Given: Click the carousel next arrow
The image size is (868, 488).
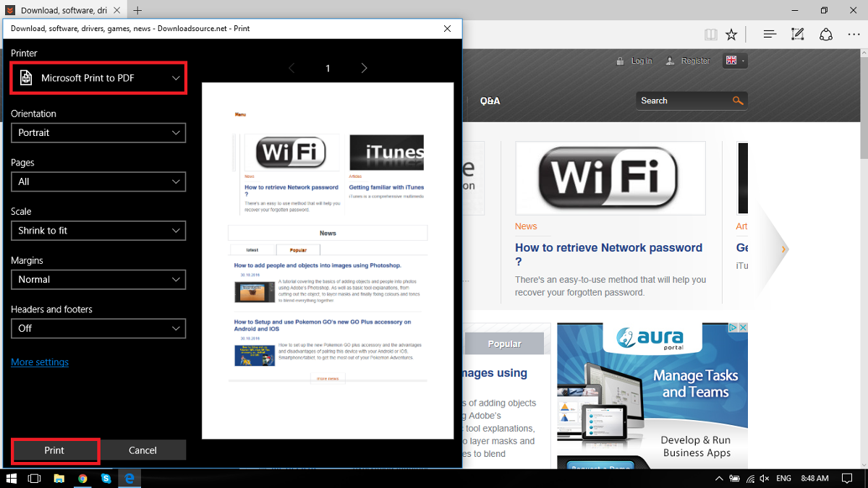Looking at the screenshot, I should pyautogui.click(x=784, y=249).
